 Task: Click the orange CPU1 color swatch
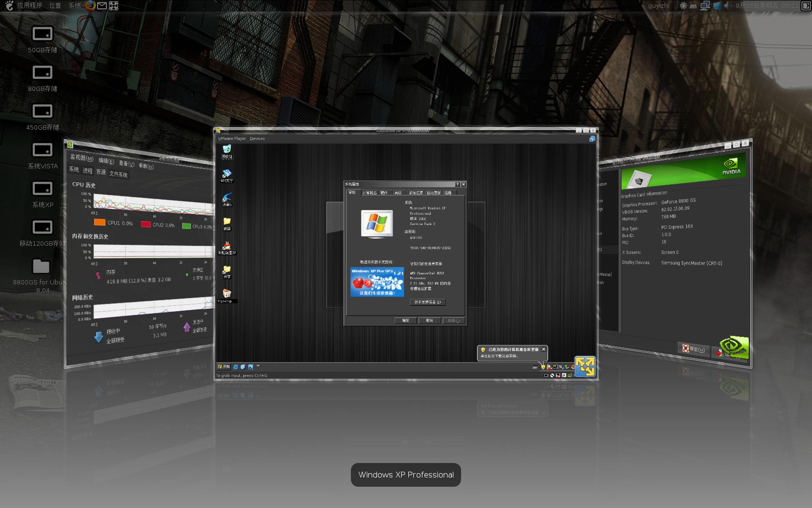click(100, 222)
